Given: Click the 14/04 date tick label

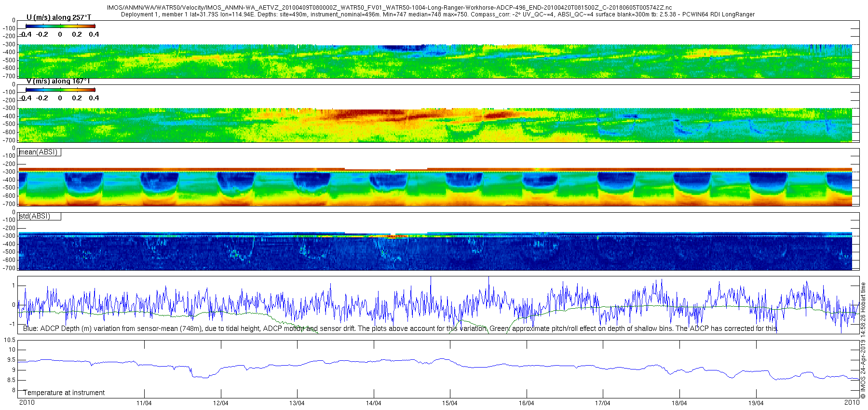Looking at the screenshot, I should click(373, 403).
